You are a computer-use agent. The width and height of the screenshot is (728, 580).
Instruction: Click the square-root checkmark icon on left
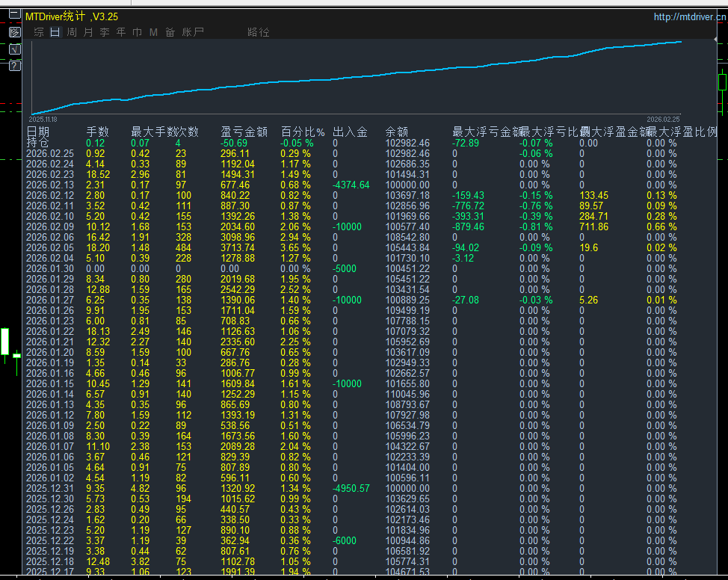[x=14, y=49]
